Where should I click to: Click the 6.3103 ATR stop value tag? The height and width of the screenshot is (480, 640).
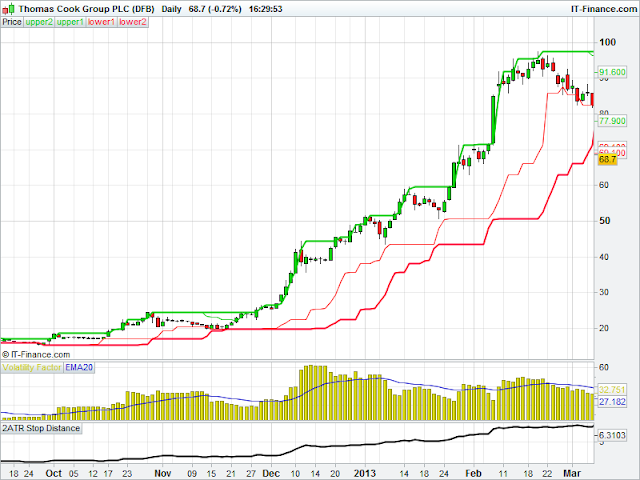(612, 435)
